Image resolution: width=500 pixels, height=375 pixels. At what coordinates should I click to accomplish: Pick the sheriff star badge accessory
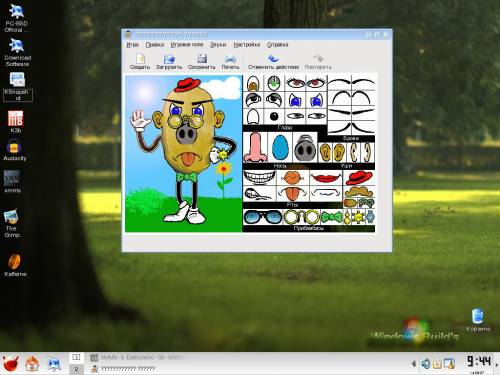tap(358, 217)
